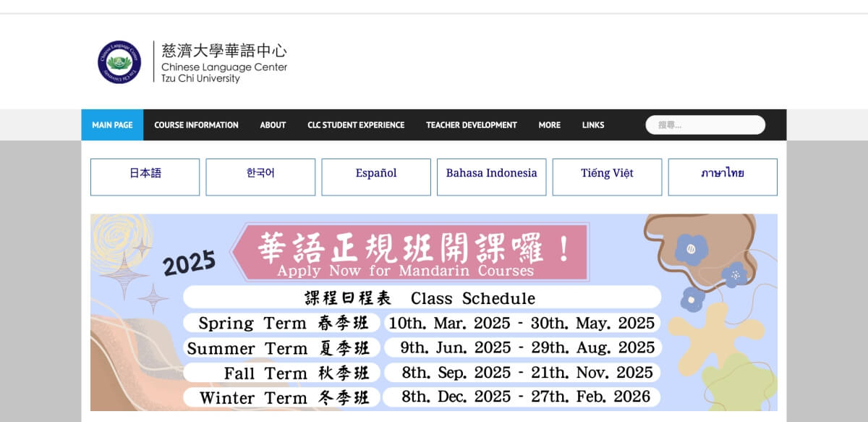Image resolution: width=868 pixels, height=422 pixels.
Task: Click the Tzu Chi University circular logo
Action: point(119,62)
